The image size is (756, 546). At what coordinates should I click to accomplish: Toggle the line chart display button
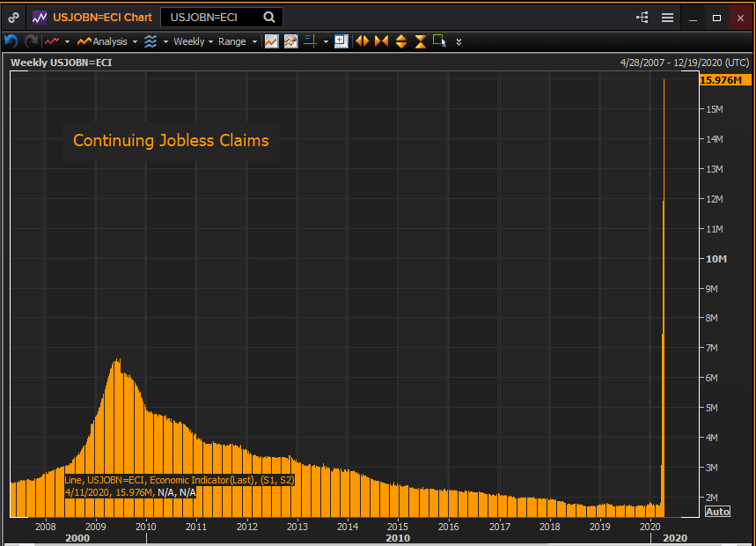pyautogui.click(x=272, y=41)
